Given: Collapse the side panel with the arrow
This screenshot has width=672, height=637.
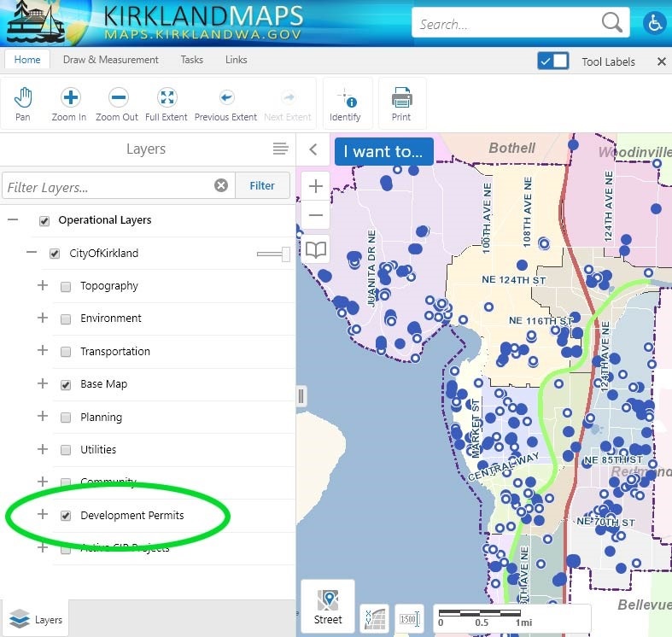Looking at the screenshot, I should tap(313, 149).
